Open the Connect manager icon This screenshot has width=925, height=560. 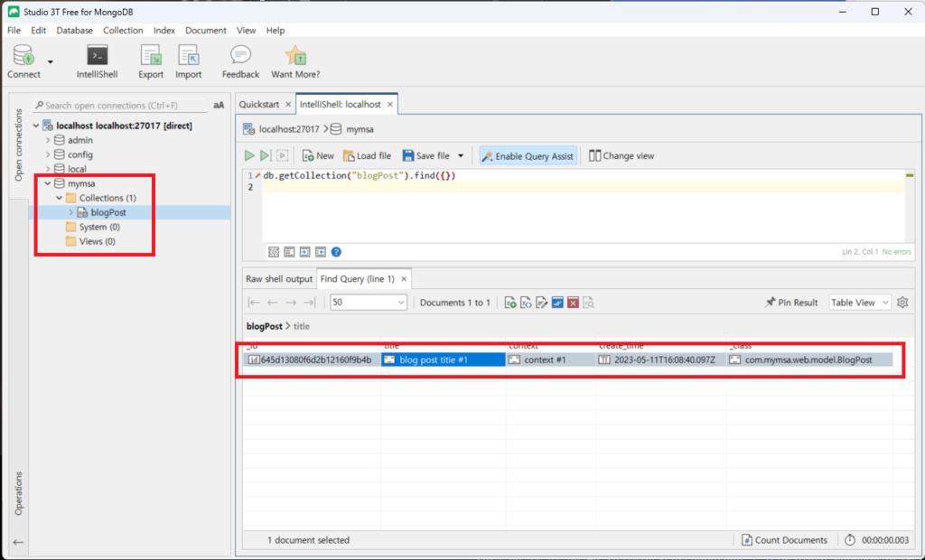pyautogui.click(x=23, y=56)
